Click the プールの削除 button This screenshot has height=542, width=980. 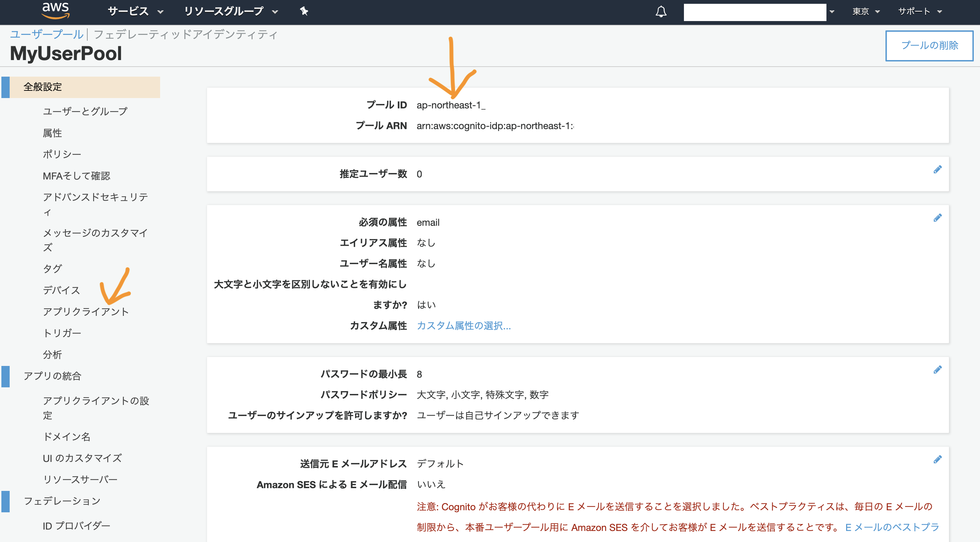pos(929,46)
